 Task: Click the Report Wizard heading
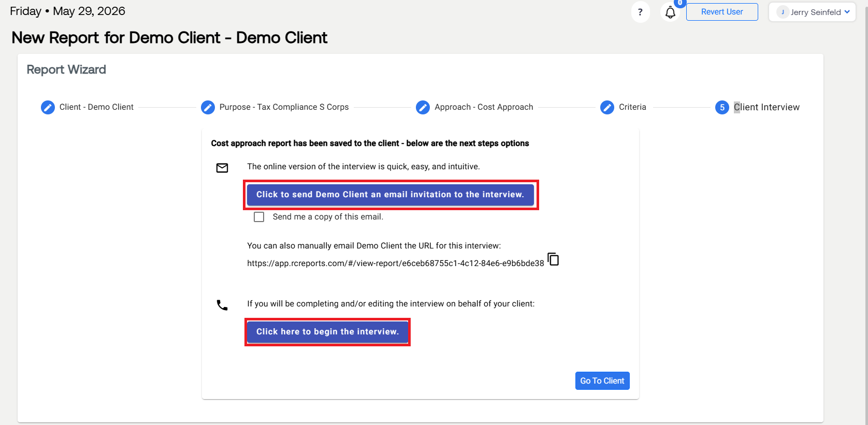pyautogui.click(x=66, y=69)
